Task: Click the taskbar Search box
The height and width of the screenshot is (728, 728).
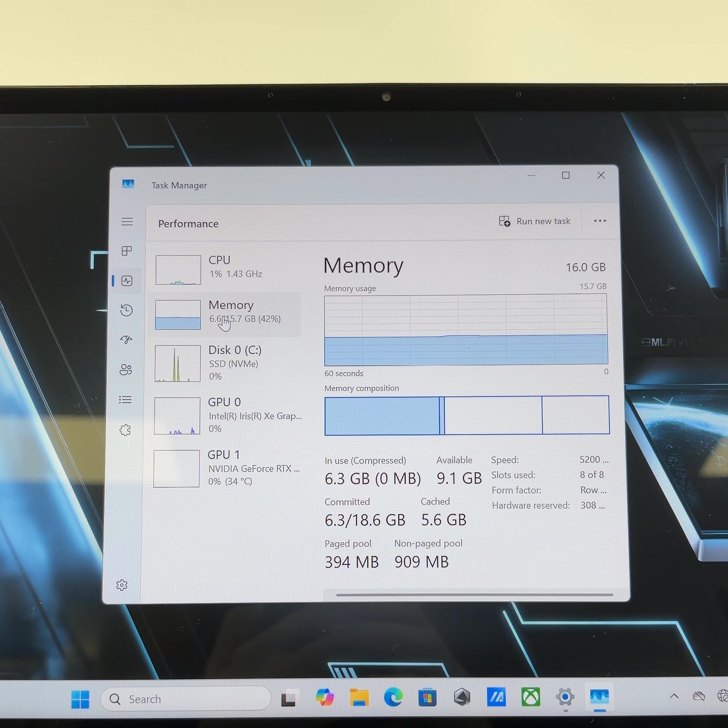Action: [185, 699]
